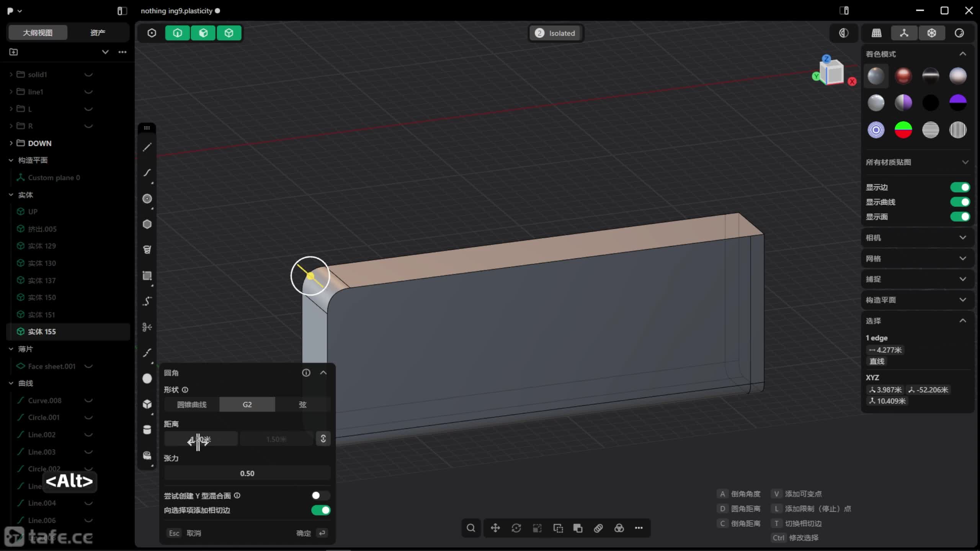Select the circle tool in the left toolbar

[147, 199]
